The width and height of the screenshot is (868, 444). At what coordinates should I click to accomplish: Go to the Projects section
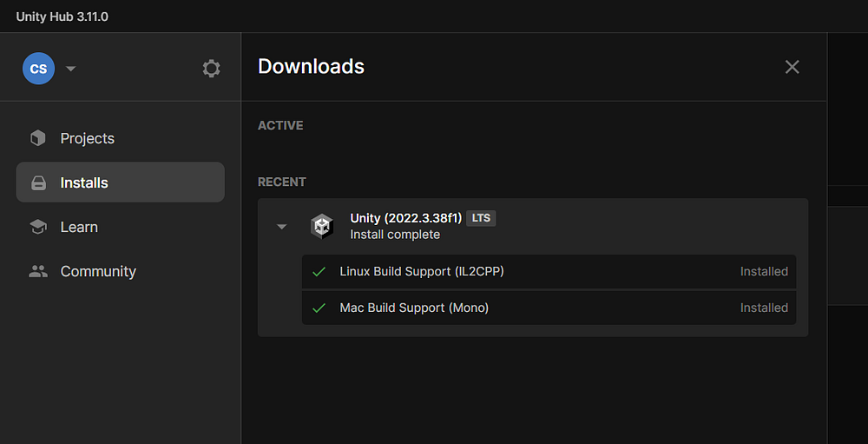pyautogui.click(x=120, y=138)
